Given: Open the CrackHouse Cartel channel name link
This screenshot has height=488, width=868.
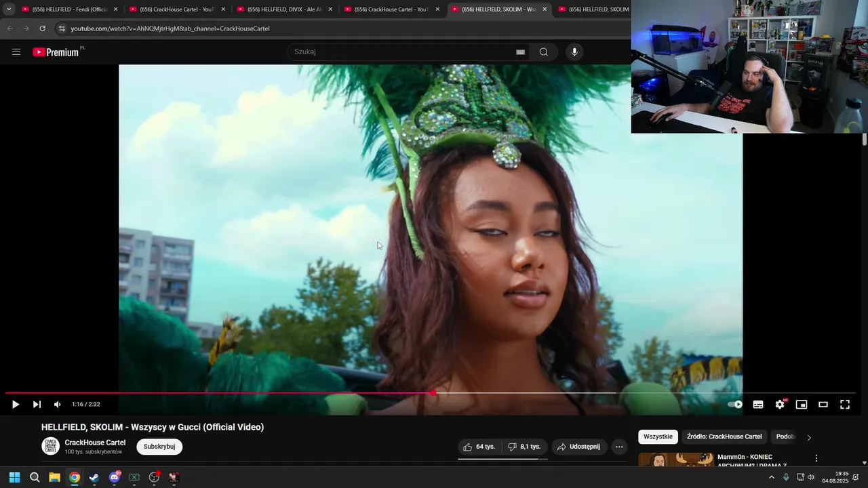Looking at the screenshot, I should [x=95, y=443].
